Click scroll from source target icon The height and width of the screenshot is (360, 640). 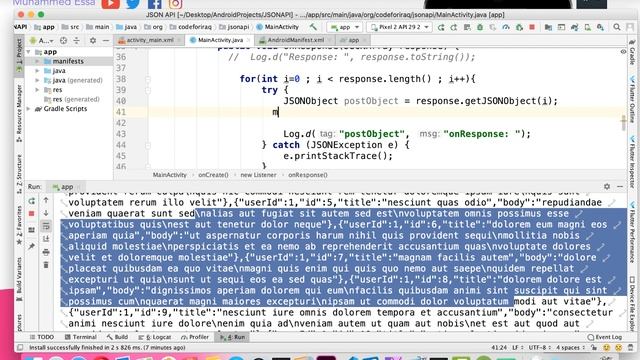[63, 40]
